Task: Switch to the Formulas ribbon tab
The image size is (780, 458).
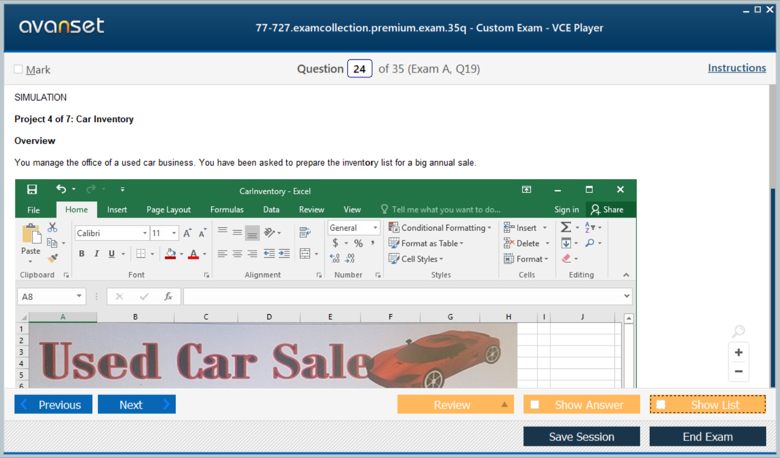Action: click(x=226, y=210)
